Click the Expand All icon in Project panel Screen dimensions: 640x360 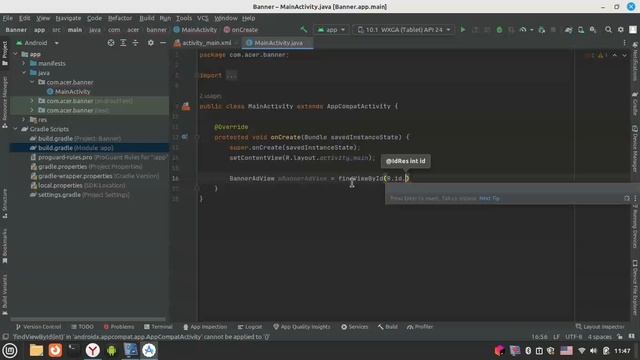[x=123, y=42]
